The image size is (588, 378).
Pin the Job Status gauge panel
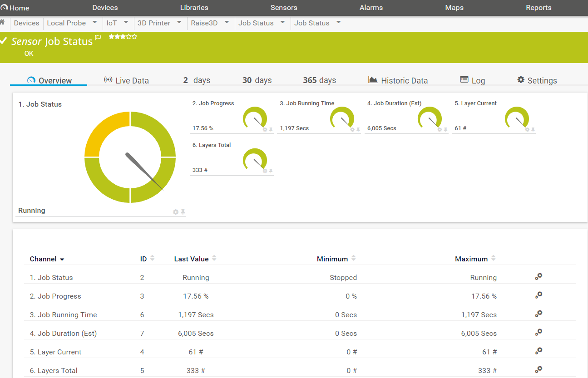pyautogui.click(x=182, y=211)
